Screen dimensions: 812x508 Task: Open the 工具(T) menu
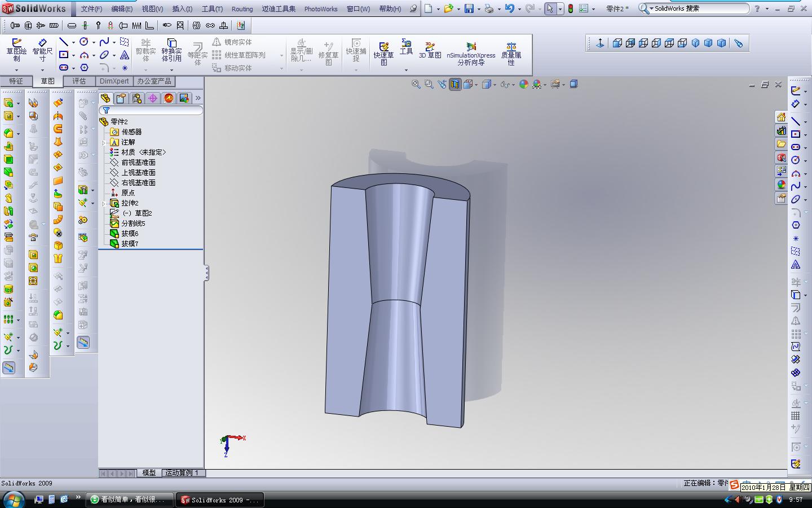pos(212,8)
